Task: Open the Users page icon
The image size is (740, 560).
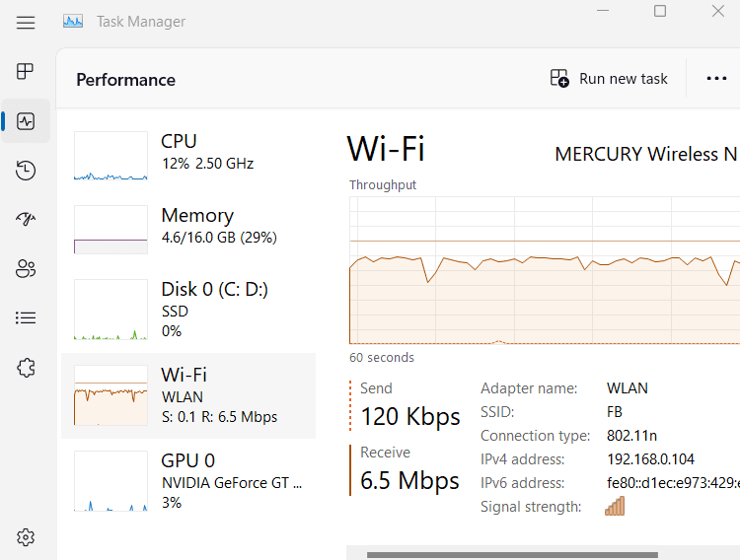Action: click(x=26, y=268)
